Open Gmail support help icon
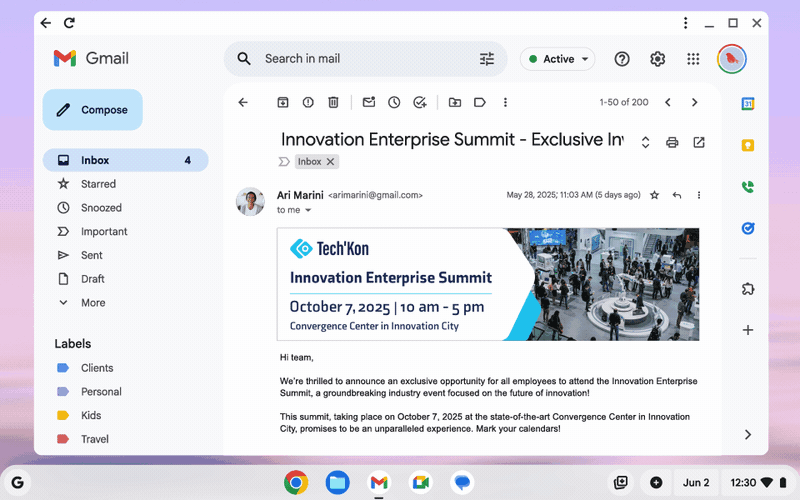The width and height of the screenshot is (800, 500). 621,59
